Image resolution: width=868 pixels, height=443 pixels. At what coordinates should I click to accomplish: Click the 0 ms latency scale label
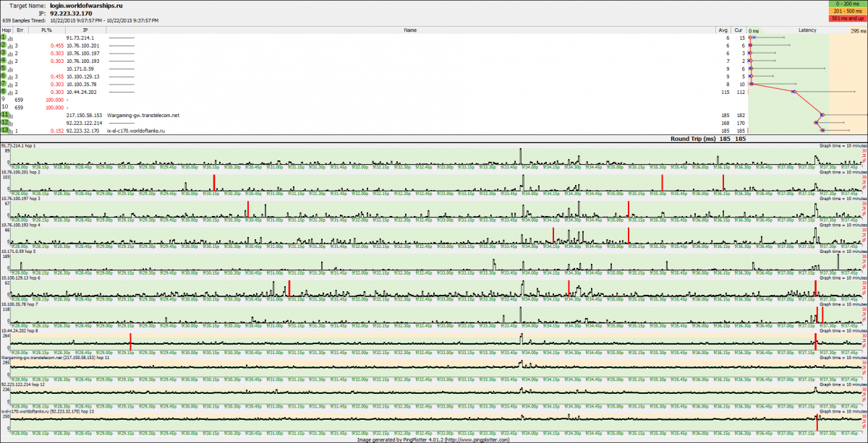[x=754, y=31]
